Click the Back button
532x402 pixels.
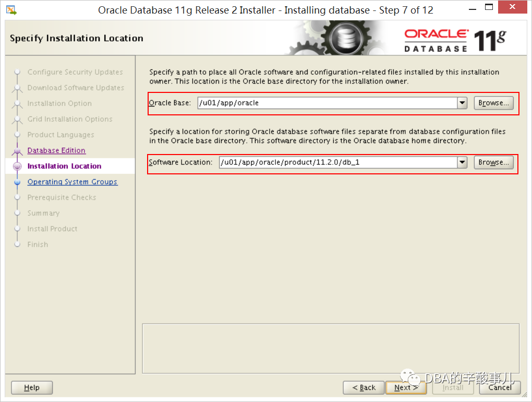(364, 387)
